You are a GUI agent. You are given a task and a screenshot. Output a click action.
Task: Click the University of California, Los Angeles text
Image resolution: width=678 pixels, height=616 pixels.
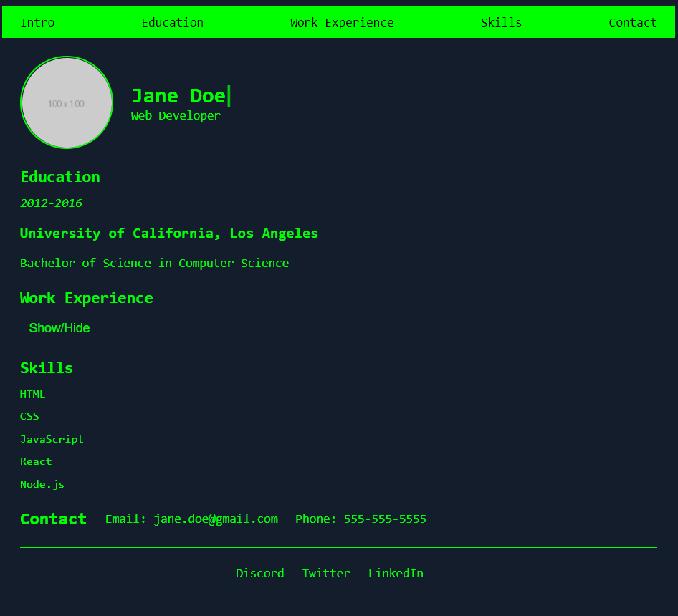(169, 233)
